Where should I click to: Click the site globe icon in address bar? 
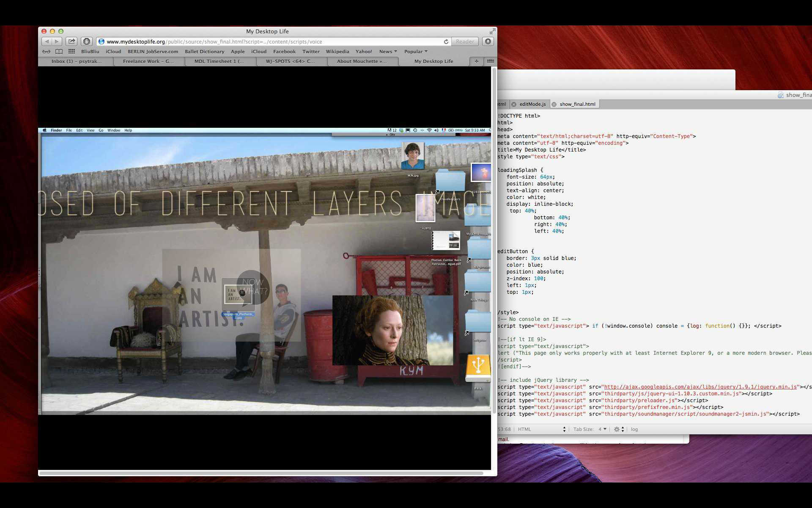[101, 41]
